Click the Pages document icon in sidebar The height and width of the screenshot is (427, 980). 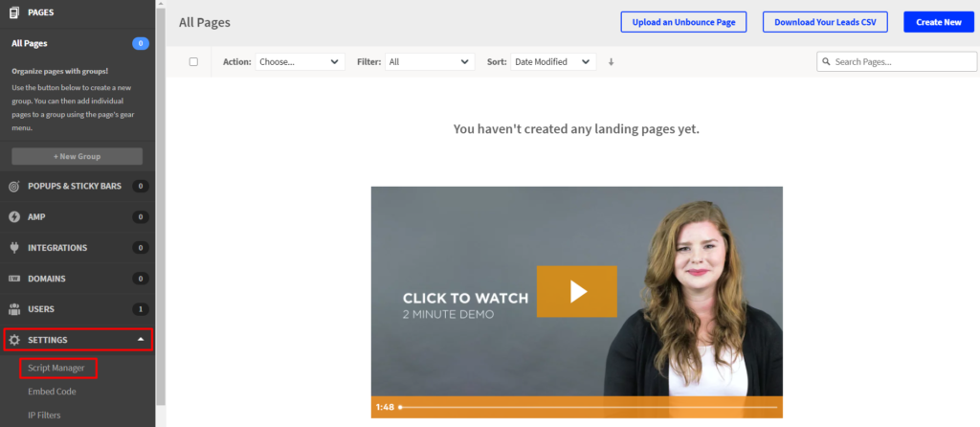14,11
